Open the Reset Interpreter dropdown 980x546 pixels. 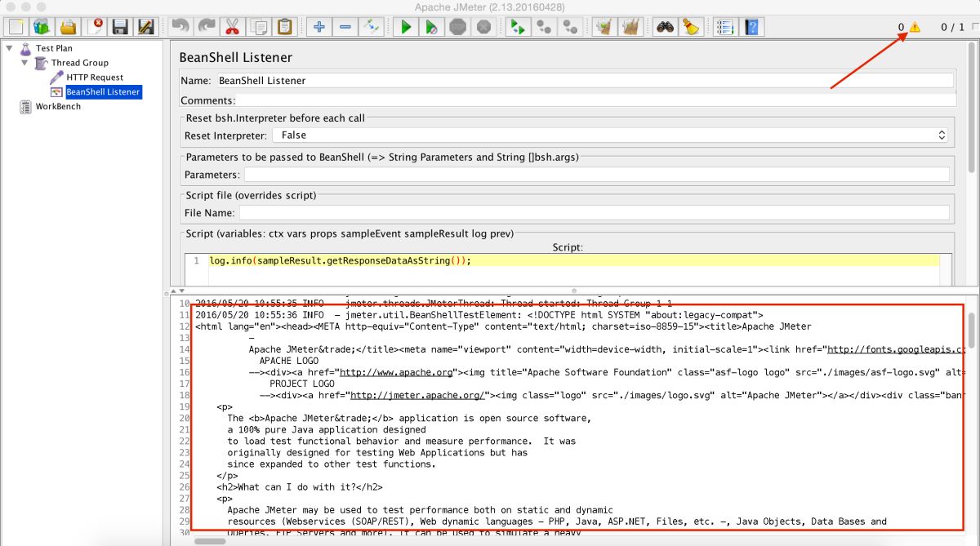610,135
